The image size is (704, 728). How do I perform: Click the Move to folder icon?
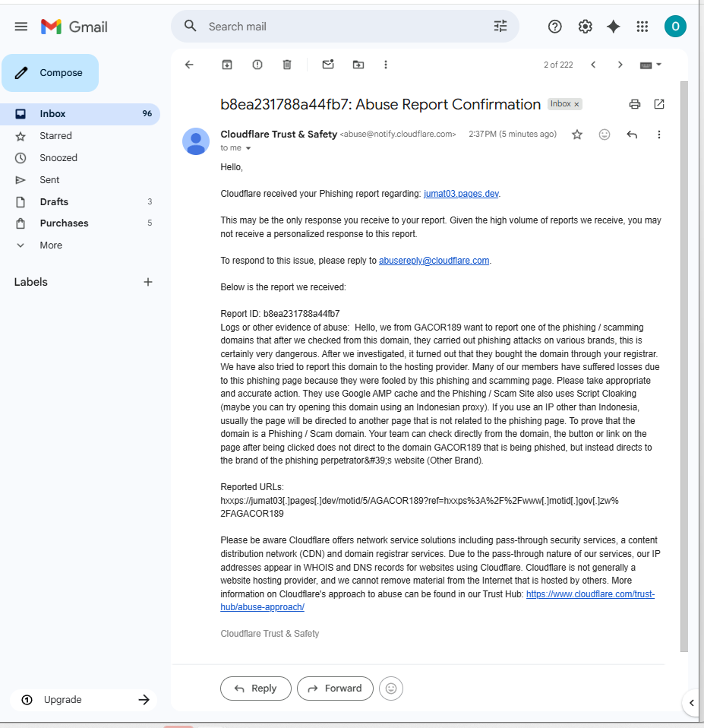358,65
